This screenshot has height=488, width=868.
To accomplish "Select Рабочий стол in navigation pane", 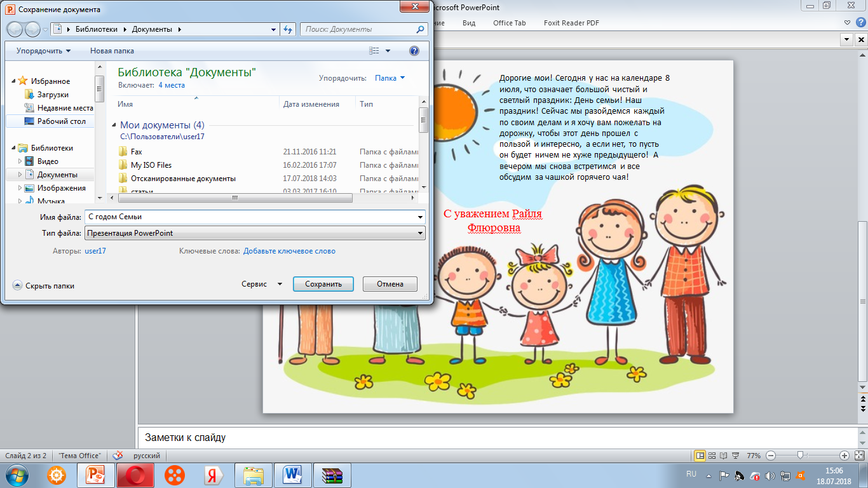I will tap(61, 121).
